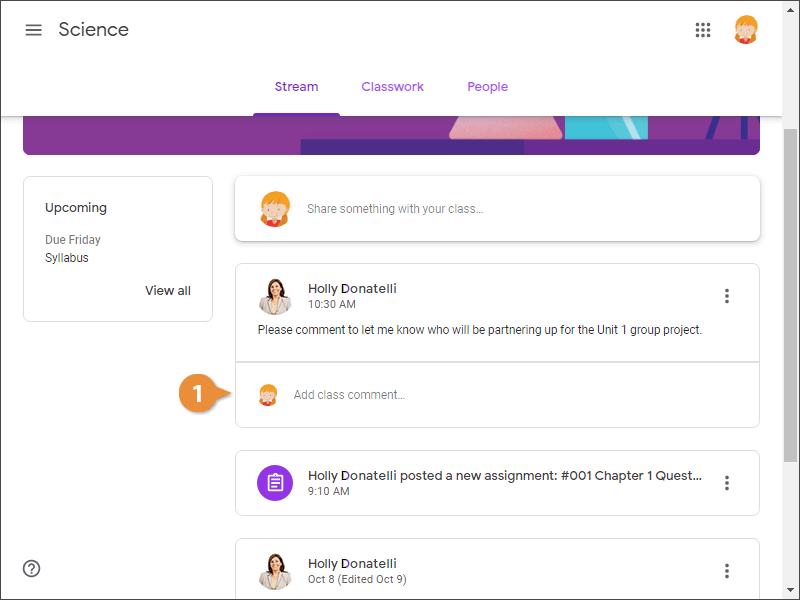Click the small avatar beside Add class comment

coord(268,395)
